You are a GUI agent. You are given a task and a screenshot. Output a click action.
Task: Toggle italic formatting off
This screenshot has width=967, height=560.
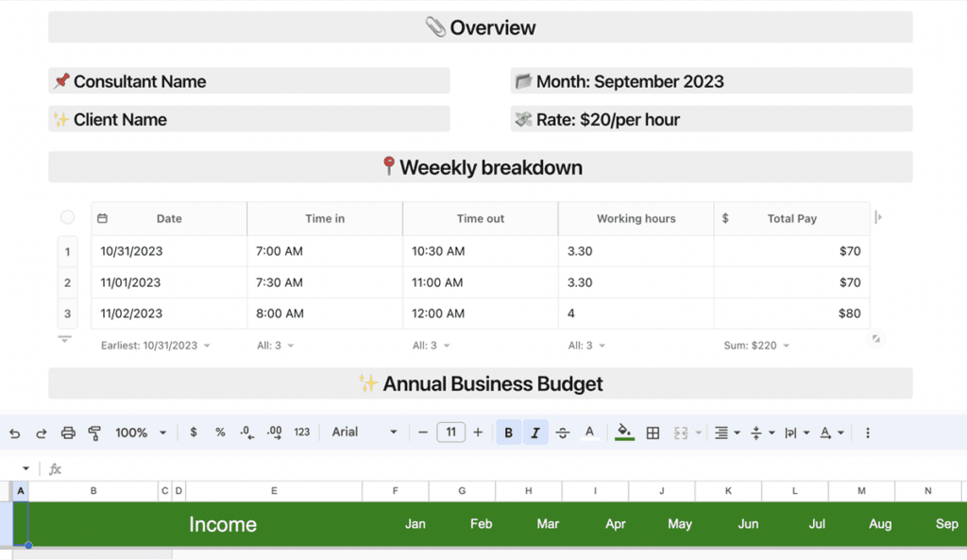pos(535,433)
